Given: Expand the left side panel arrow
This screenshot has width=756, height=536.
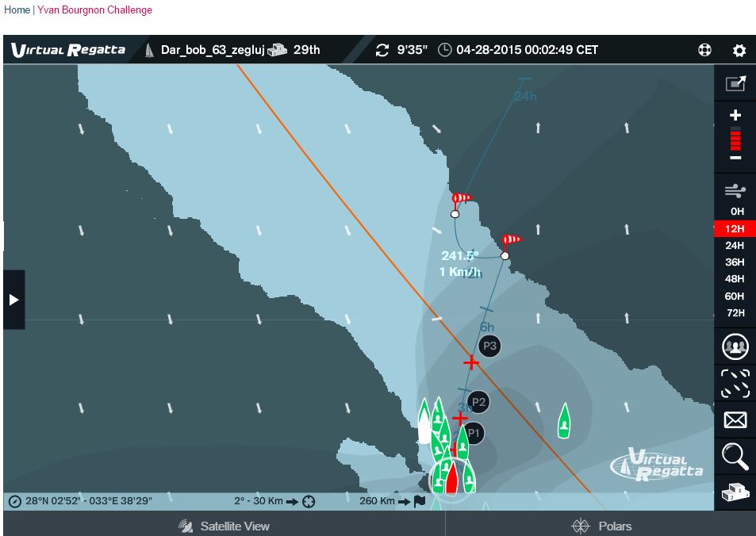Looking at the screenshot, I should 13,300.
